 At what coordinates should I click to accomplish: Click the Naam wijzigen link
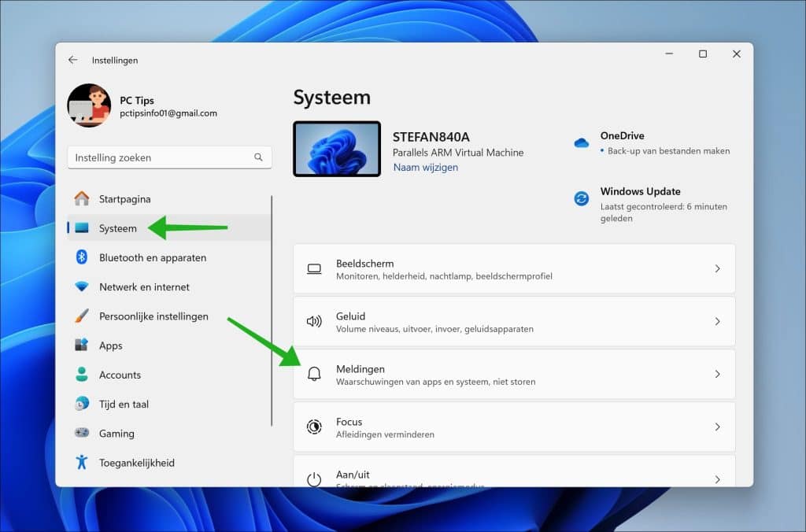426,167
